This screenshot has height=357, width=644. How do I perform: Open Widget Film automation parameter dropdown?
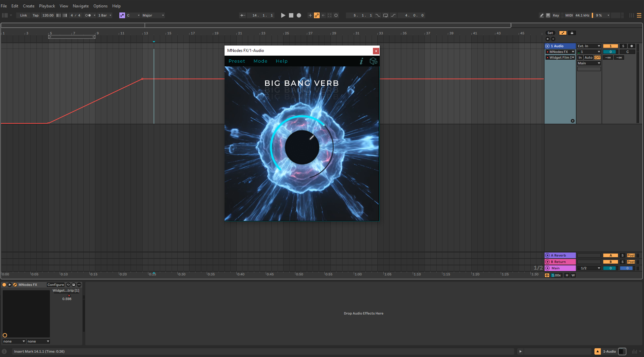click(560, 58)
